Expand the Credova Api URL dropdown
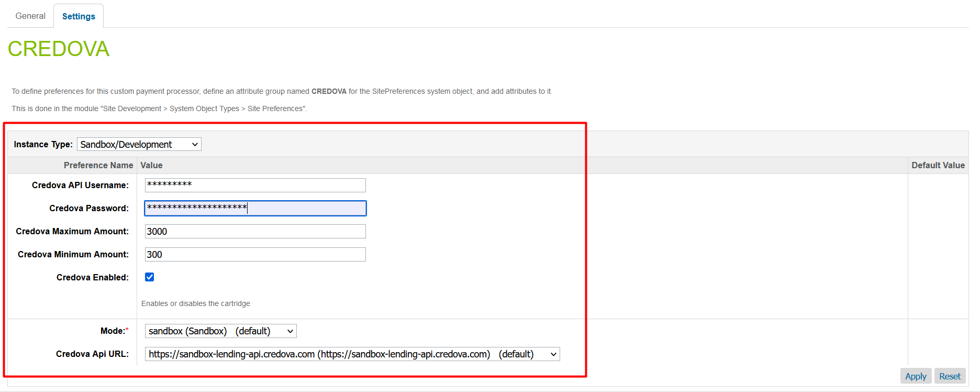The height and width of the screenshot is (392, 980). [x=352, y=354]
